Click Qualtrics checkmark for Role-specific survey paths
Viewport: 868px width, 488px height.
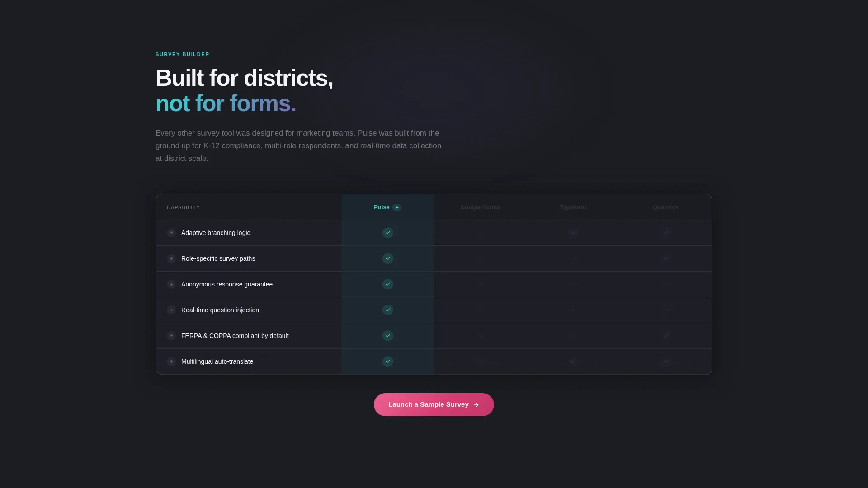[665, 258]
